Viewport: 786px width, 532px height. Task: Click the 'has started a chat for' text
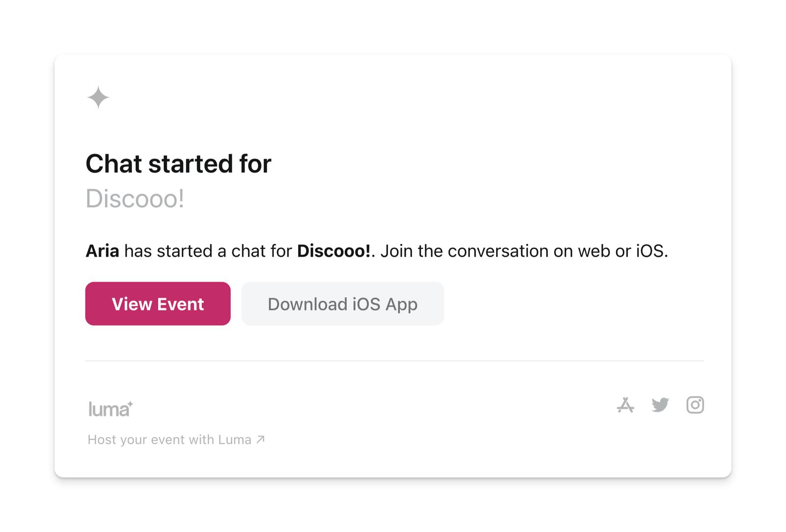click(x=208, y=251)
